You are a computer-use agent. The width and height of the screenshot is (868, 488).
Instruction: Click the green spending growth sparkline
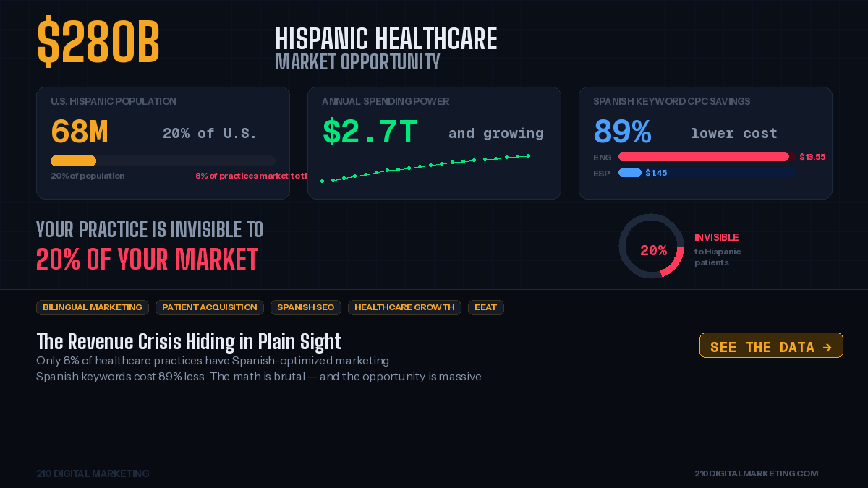point(425,168)
